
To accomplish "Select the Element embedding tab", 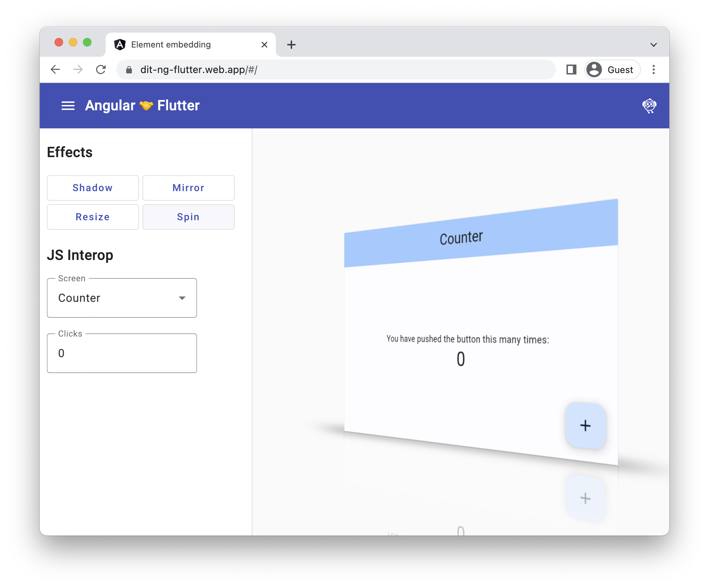I will point(191,45).
